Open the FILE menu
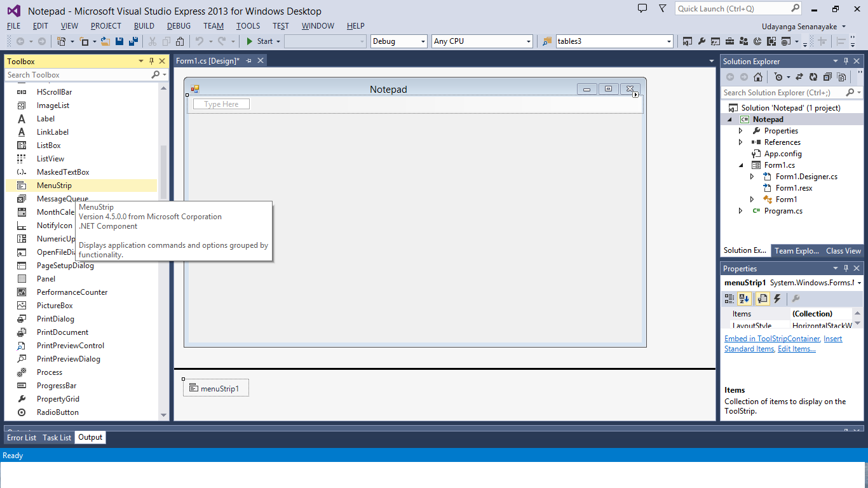 (x=14, y=26)
